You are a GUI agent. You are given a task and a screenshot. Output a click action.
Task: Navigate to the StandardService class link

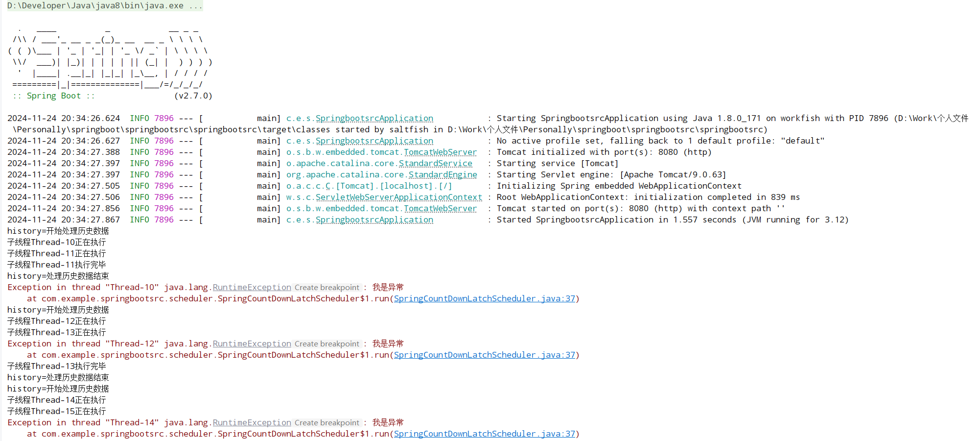pos(435,164)
